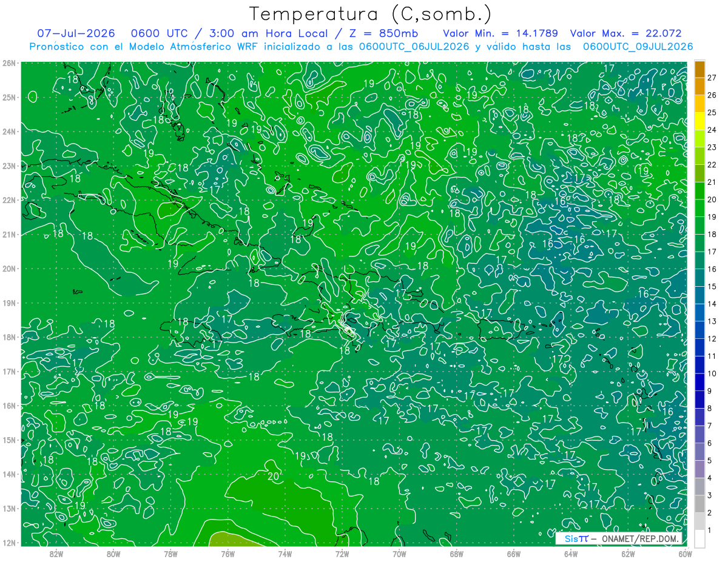Click the "18N" latitude axis label
The image size is (728, 562).
8,337
